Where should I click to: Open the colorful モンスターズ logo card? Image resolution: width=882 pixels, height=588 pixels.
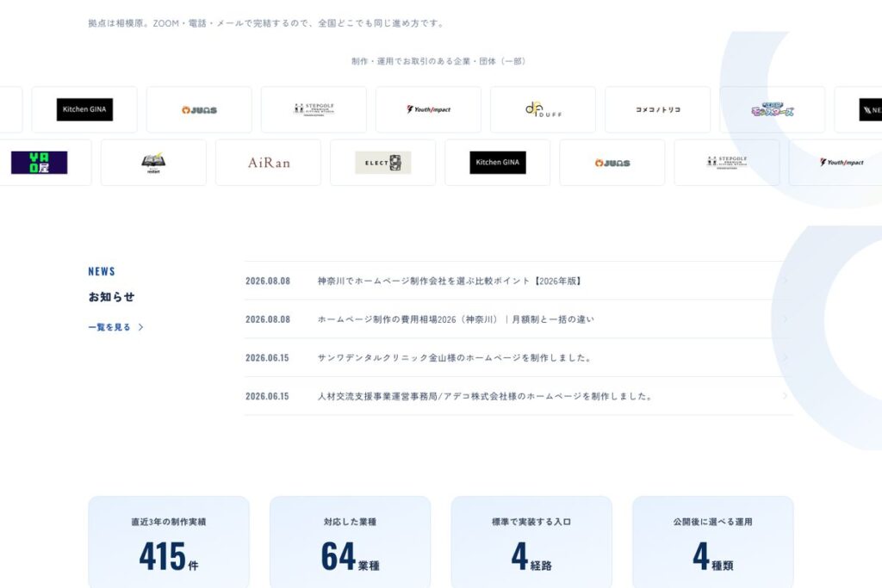pyautogui.click(x=773, y=109)
